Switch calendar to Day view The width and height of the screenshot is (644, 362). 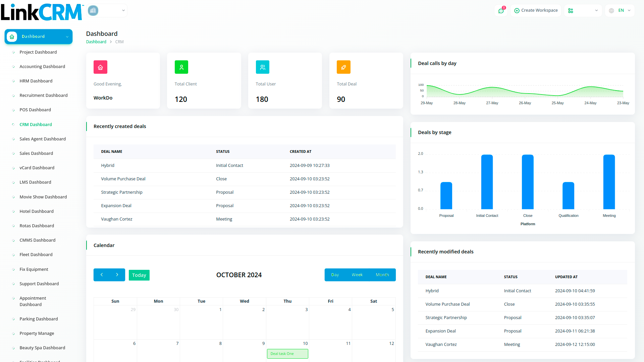pos(335,275)
